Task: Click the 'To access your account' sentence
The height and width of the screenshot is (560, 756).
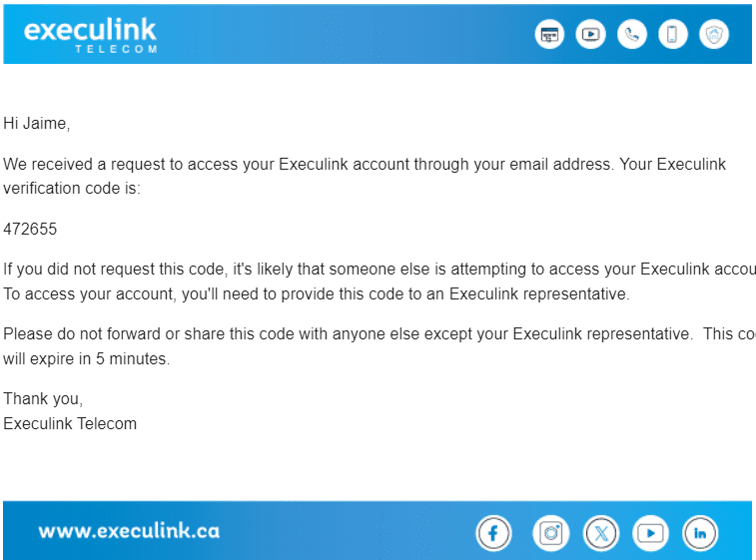Action: coord(317,293)
